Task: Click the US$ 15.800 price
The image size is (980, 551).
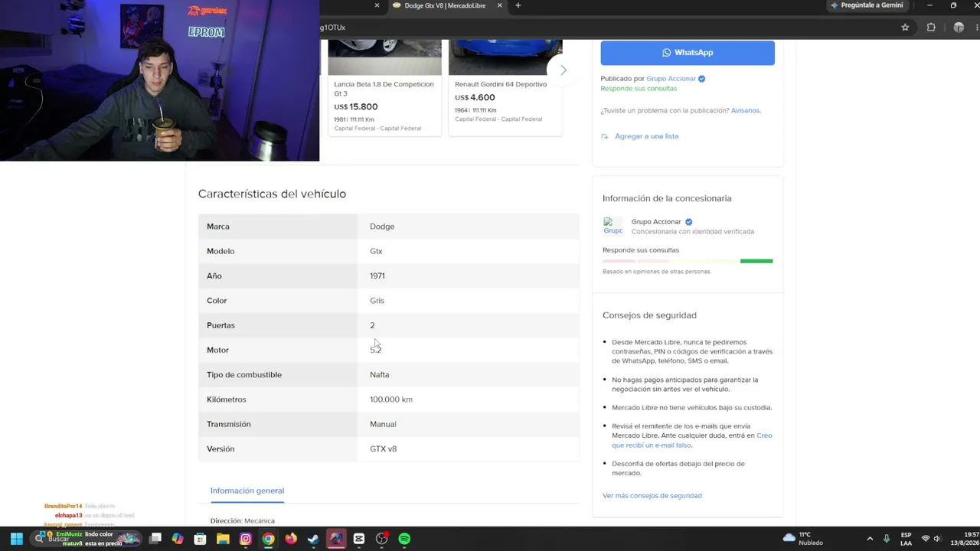Action: (x=356, y=107)
